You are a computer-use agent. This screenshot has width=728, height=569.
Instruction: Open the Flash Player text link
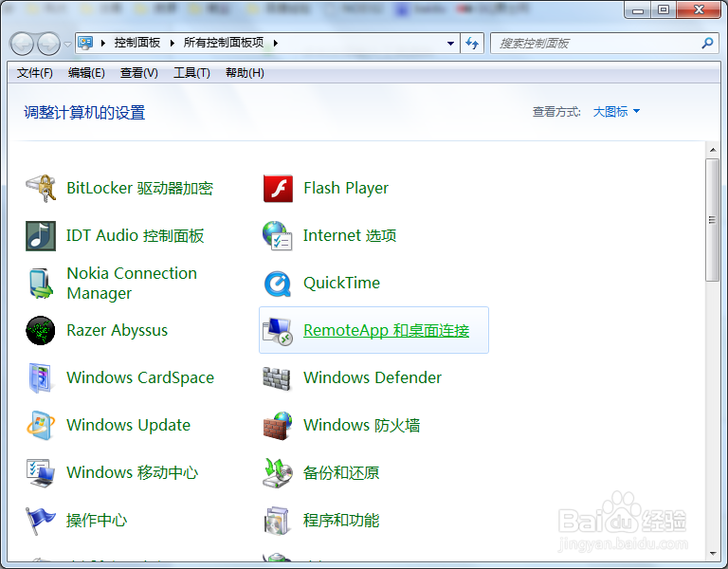[346, 188]
